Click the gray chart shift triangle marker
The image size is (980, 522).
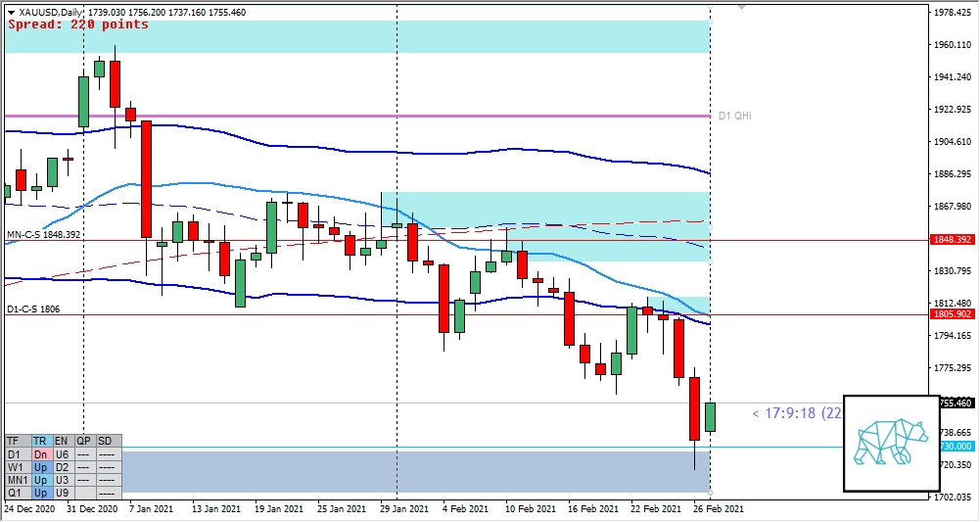click(741, 7)
